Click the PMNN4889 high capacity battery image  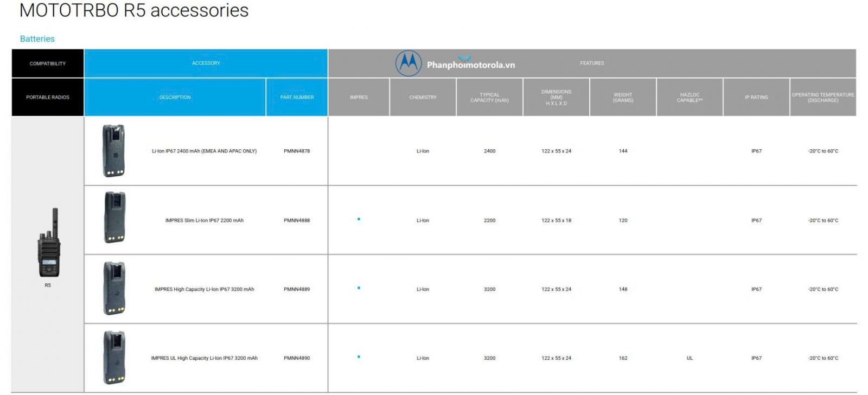click(x=114, y=288)
